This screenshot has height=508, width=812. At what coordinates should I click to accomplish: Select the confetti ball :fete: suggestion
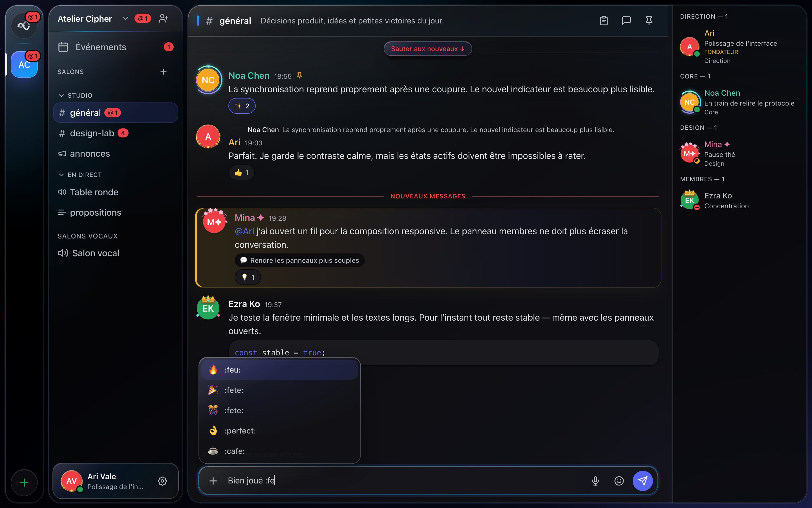[x=279, y=410]
